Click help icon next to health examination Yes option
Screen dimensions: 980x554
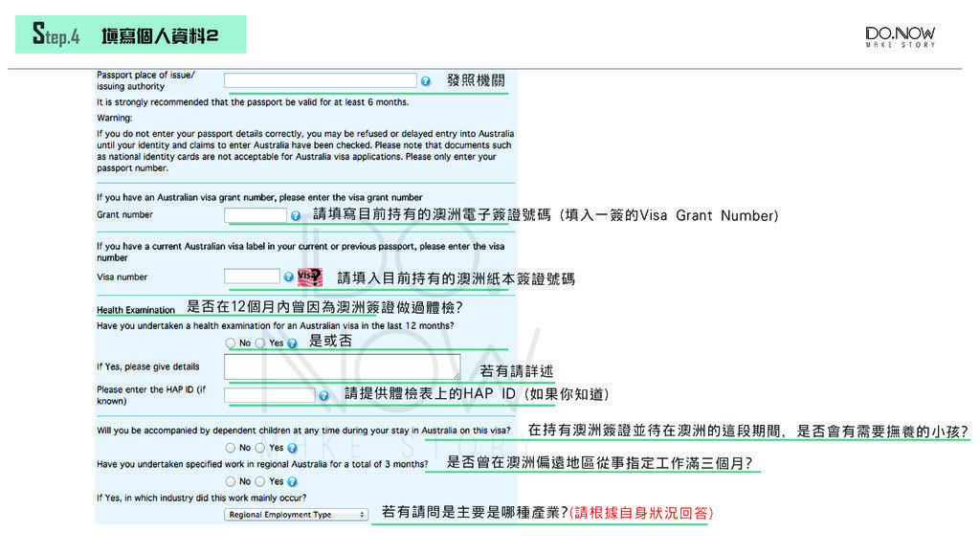[x=292, y=343]
